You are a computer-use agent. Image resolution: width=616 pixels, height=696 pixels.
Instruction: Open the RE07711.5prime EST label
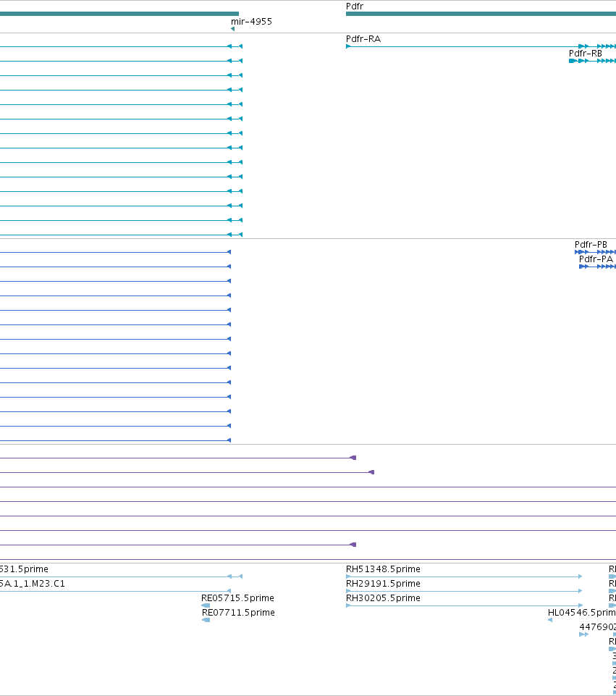point(238,613)
